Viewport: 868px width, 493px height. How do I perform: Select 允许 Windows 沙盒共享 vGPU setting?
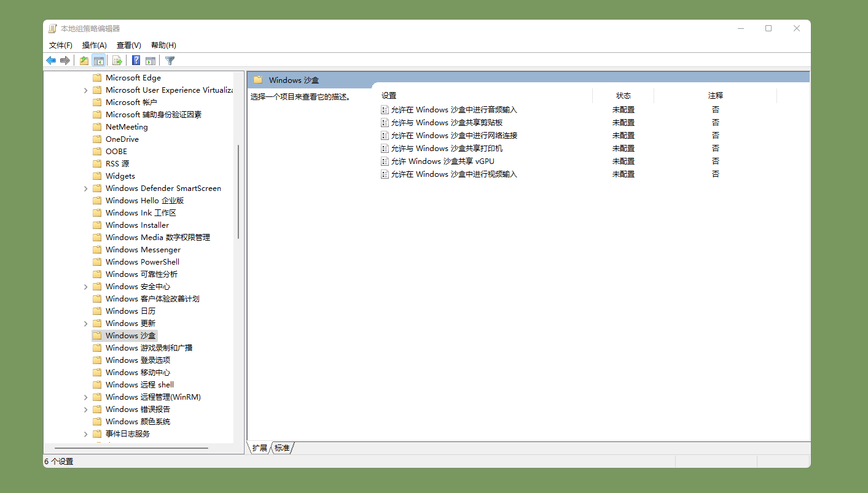(x=442, y=161)
